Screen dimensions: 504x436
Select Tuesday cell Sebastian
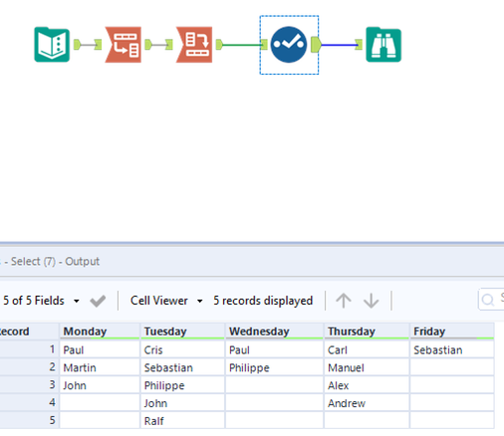click(x=183, y=367)
